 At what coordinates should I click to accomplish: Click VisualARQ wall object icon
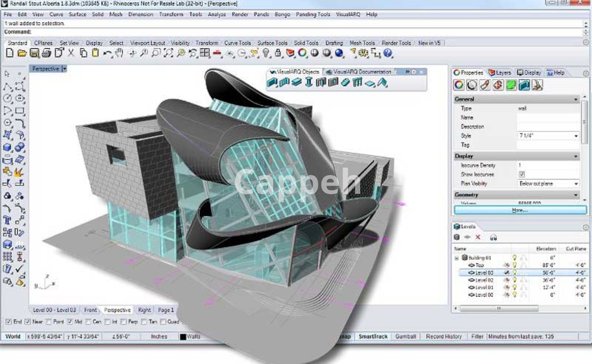pyautogui.click(x=272, y=83)
